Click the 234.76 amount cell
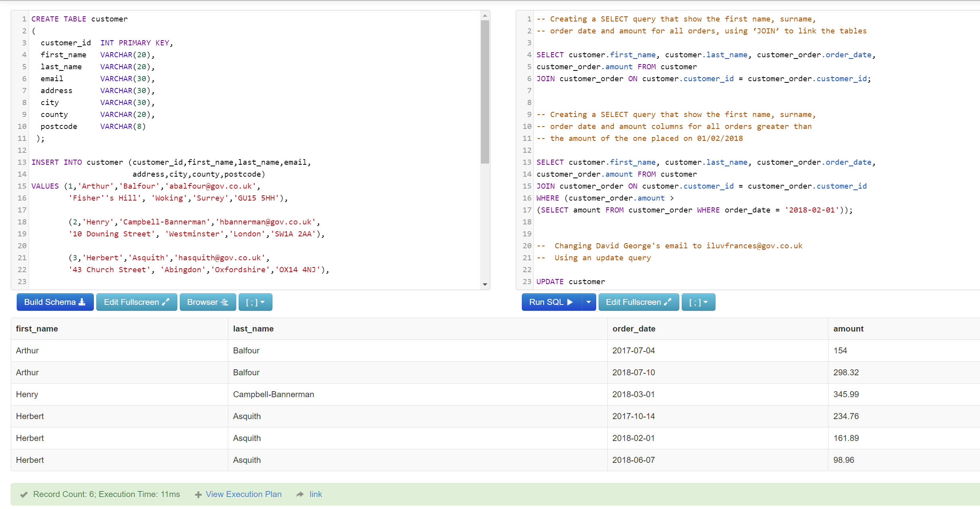This screenshot has height=509, width=980. tap(904, 416)
